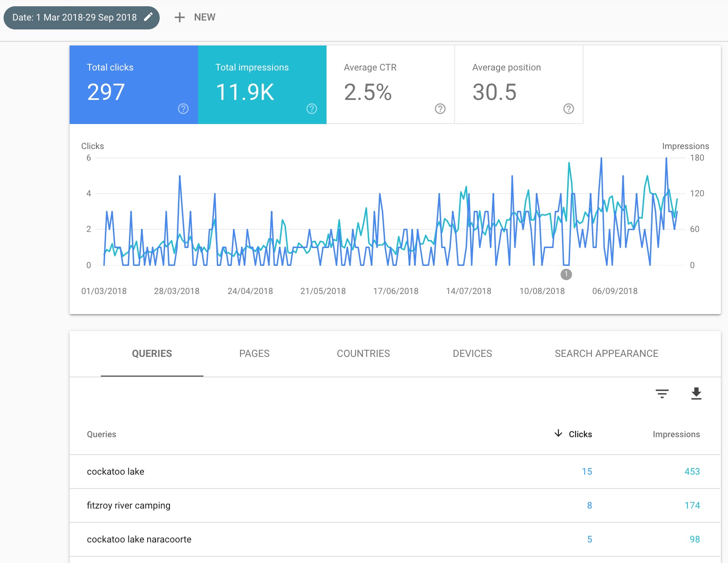This screenshot has width=728, height=563.
Task: Click the sort arrow next to Clicks column
Action: (x=558, y=433)
